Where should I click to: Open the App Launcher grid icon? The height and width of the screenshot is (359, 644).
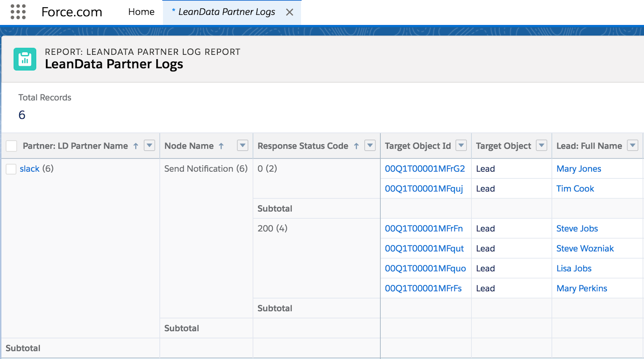[18, 12]
